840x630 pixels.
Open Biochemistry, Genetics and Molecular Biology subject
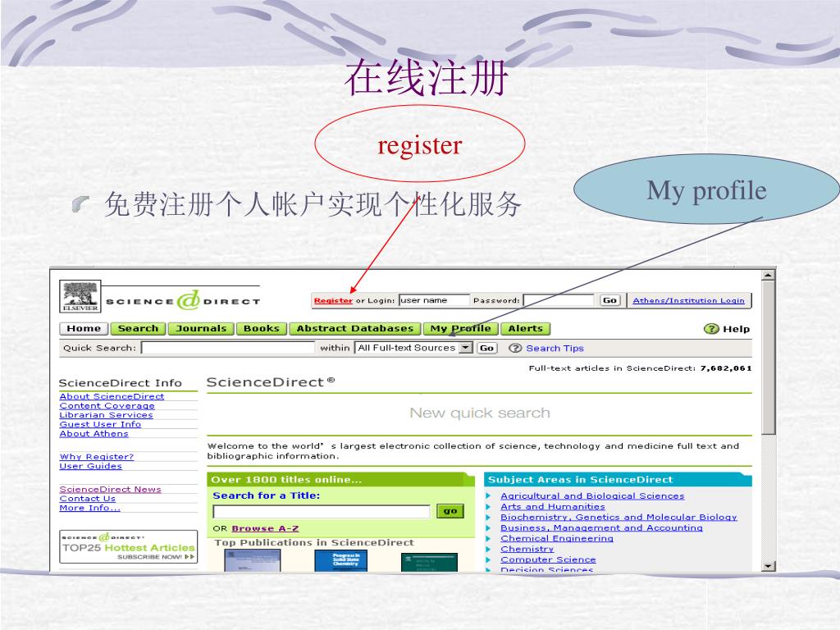click(x=619, y=518)
